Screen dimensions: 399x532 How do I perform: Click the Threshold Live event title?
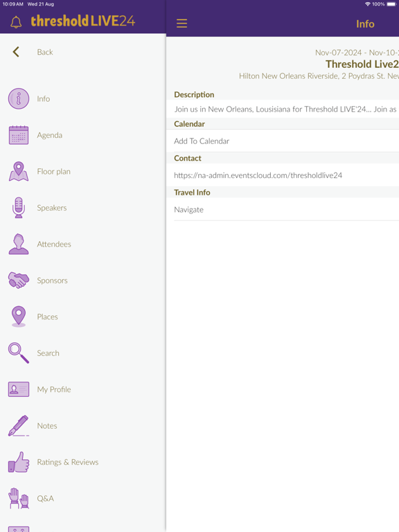362,64
